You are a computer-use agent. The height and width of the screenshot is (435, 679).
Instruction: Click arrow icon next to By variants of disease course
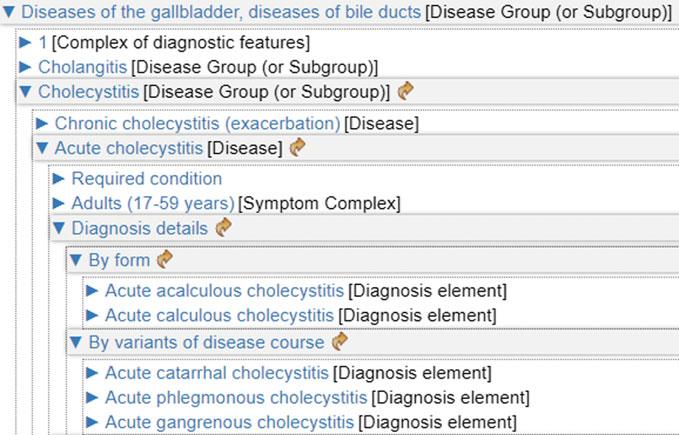(x=340, y=342)
